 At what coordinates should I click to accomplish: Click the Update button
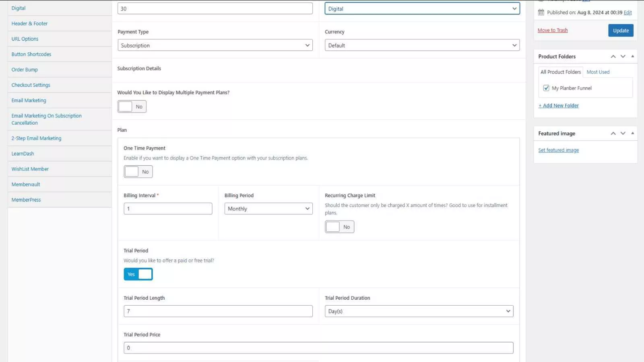click(x=620, y=31)
